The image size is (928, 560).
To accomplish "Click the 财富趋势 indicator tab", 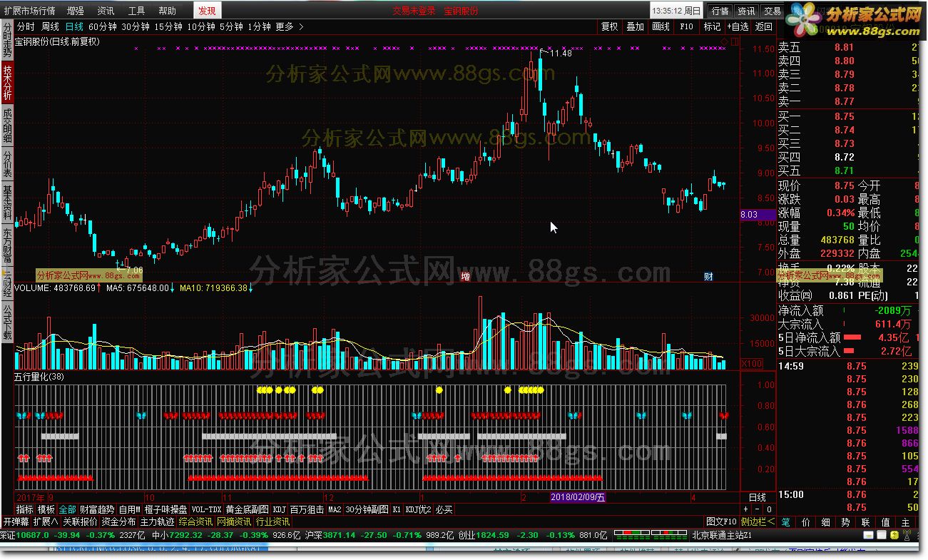I will pos(97,509).
